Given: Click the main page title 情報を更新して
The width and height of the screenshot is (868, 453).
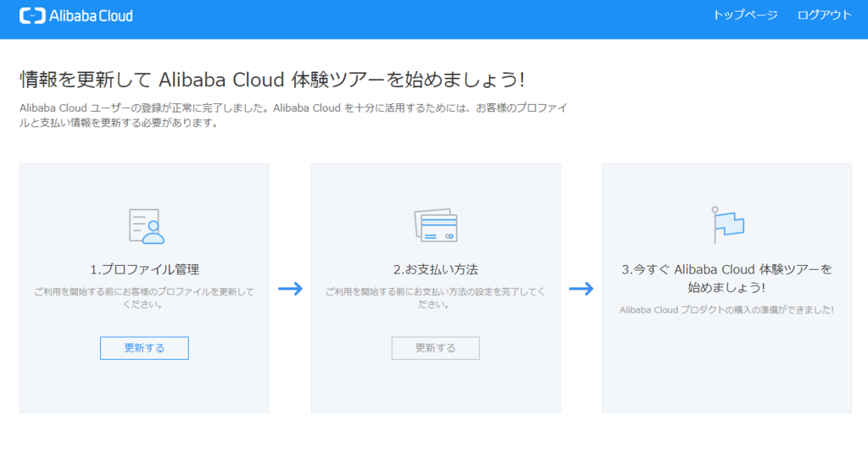Looking at the screenshot, I should click(272, 80).
